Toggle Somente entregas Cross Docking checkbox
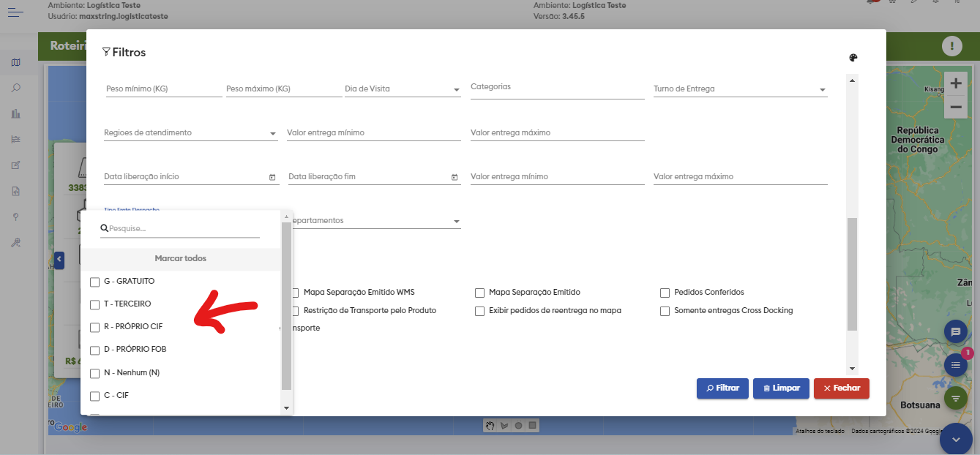Viewport: 980px width, 455px height. (x=665, y=311)
